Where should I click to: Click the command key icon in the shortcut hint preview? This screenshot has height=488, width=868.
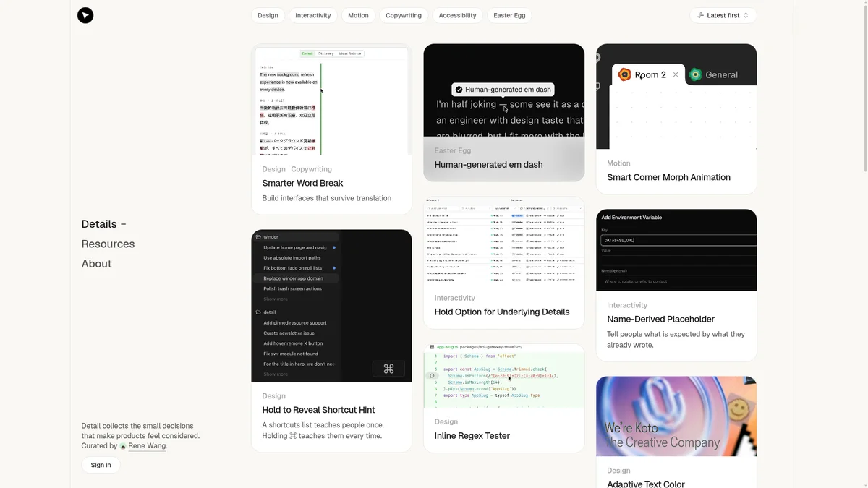[x=388, y=369]
